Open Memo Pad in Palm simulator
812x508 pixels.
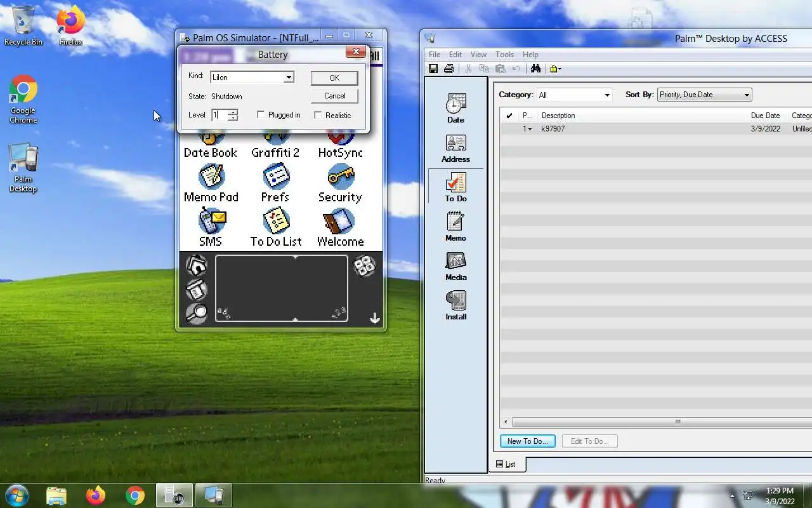point(211,183)
